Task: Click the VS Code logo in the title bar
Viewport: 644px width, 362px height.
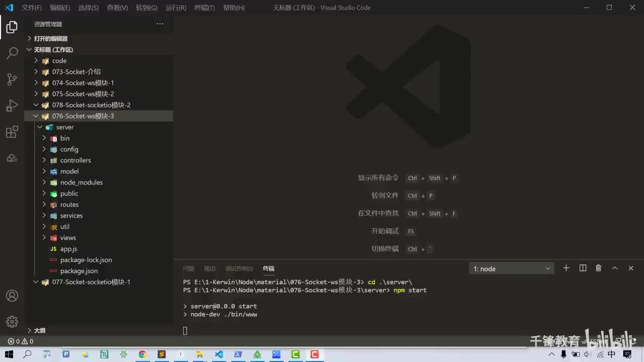Action: [x=9, y=8]
